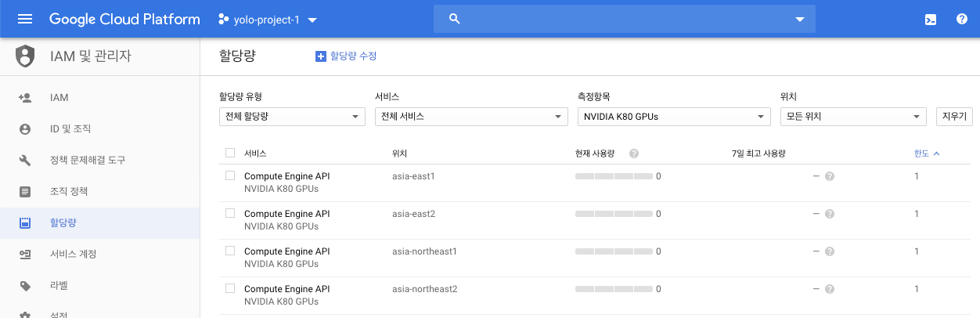This screenshot has height=318, width=980.
Task: Click the IAM shield icon in sidebar header
Action: click(x=25, y=56)
